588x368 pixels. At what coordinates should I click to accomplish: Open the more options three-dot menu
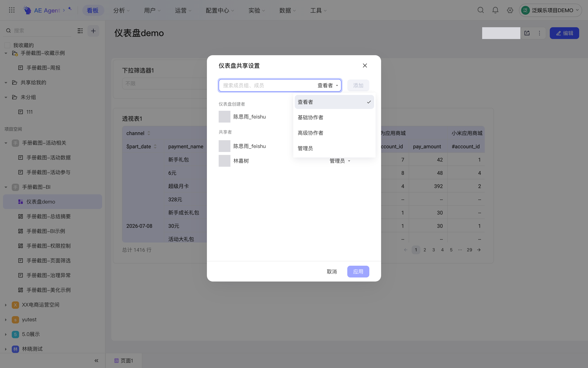coord(539,33)
